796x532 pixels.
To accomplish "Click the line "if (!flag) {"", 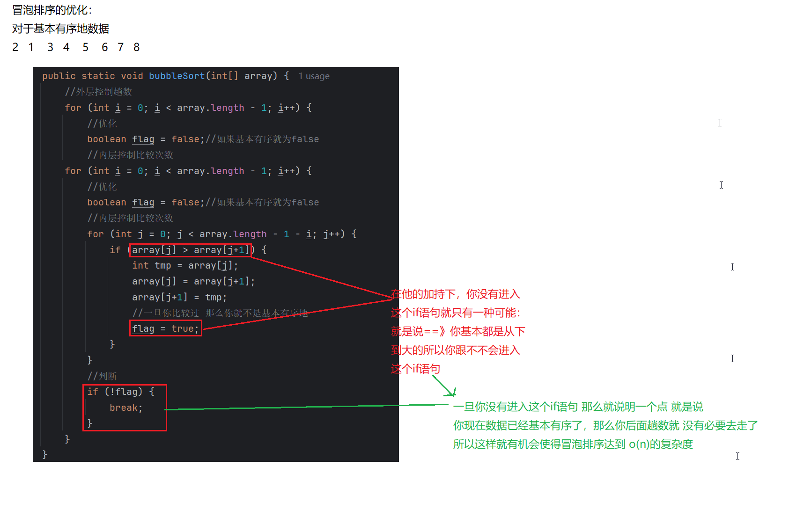I will coord(121,392).
